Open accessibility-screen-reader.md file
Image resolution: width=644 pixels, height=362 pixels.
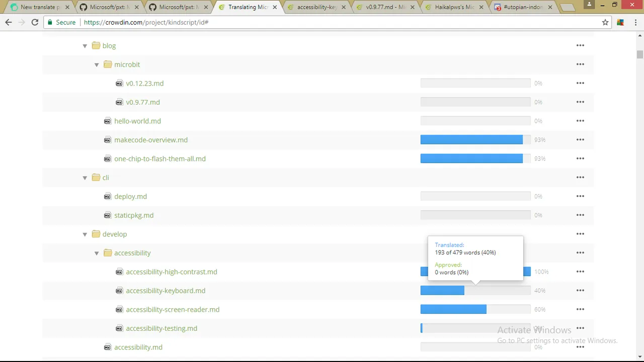pos(173,310)
